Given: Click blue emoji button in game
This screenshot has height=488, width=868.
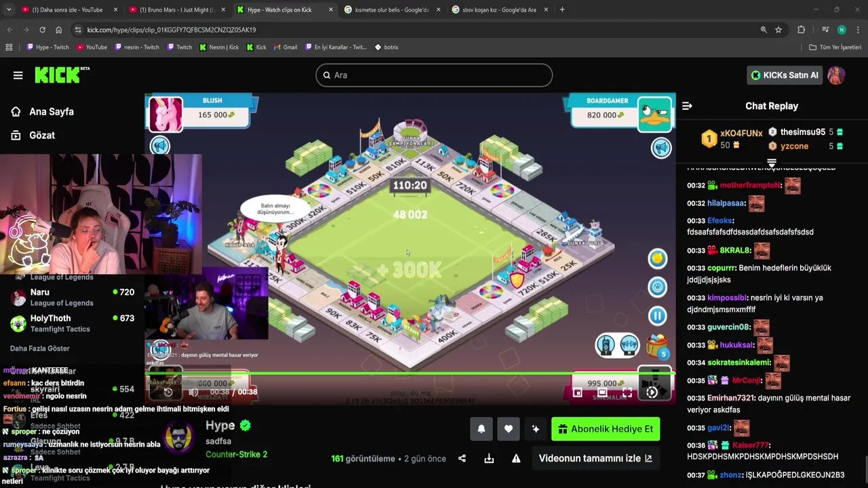Looking at the screenshot, I should pos(657,287).
